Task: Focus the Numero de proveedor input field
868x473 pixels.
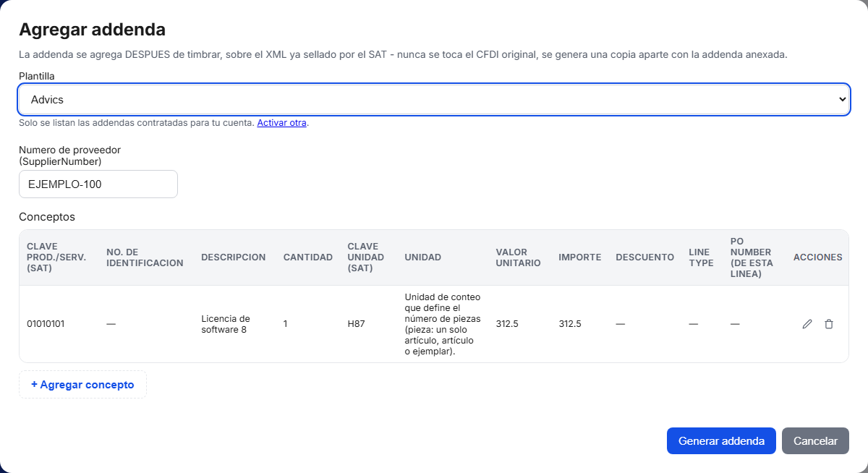Action: pos(98,184)
